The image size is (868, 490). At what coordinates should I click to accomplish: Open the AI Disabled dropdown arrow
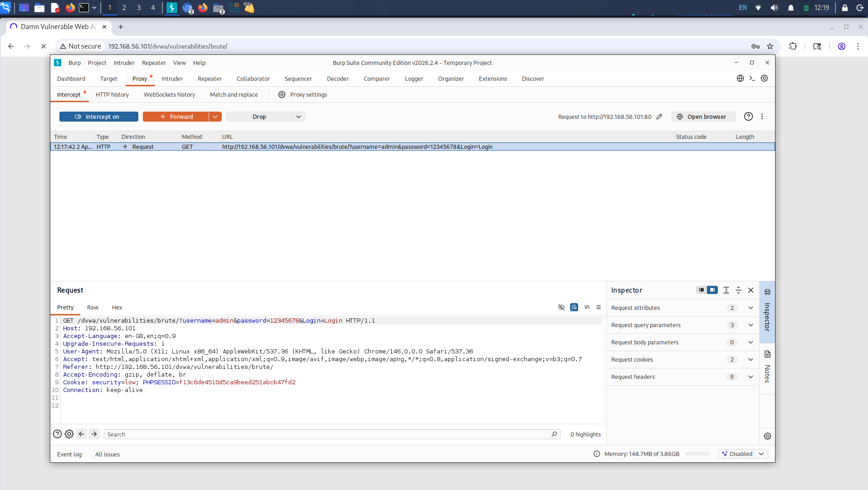click(x=761, y=454)
